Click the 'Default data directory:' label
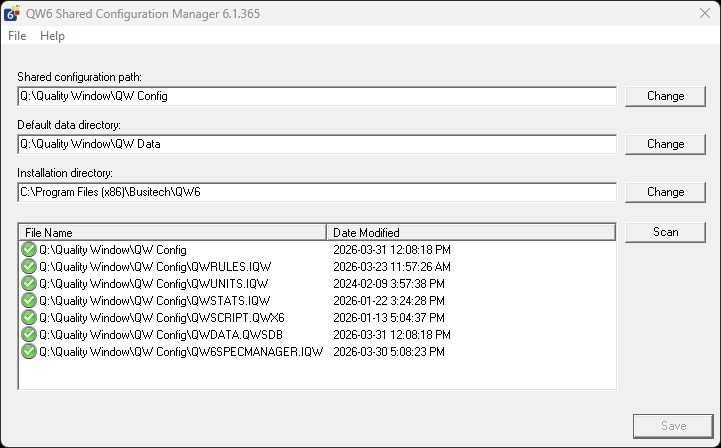 point(69,125)
